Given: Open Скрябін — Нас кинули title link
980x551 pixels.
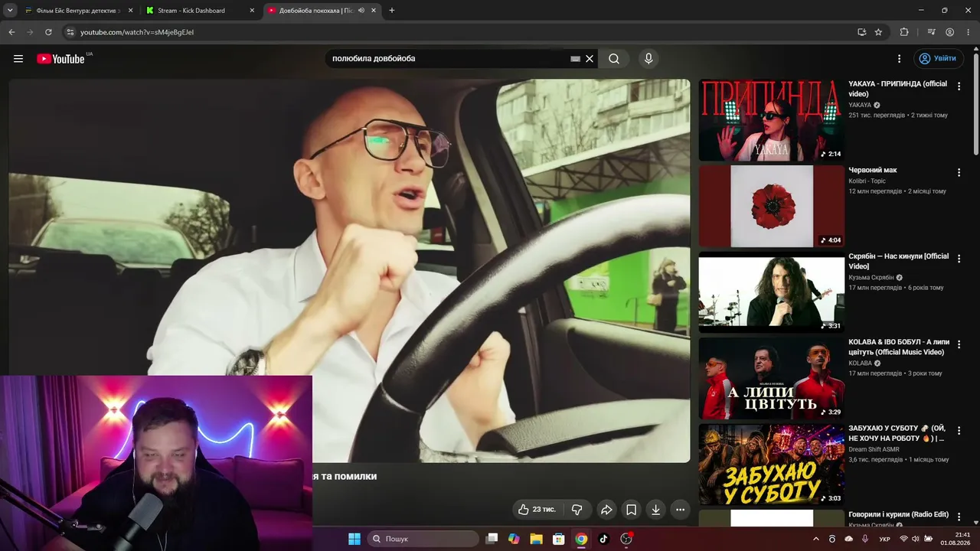Looking at the screenshot, I should pyautogui.click(x=898, y=261).
